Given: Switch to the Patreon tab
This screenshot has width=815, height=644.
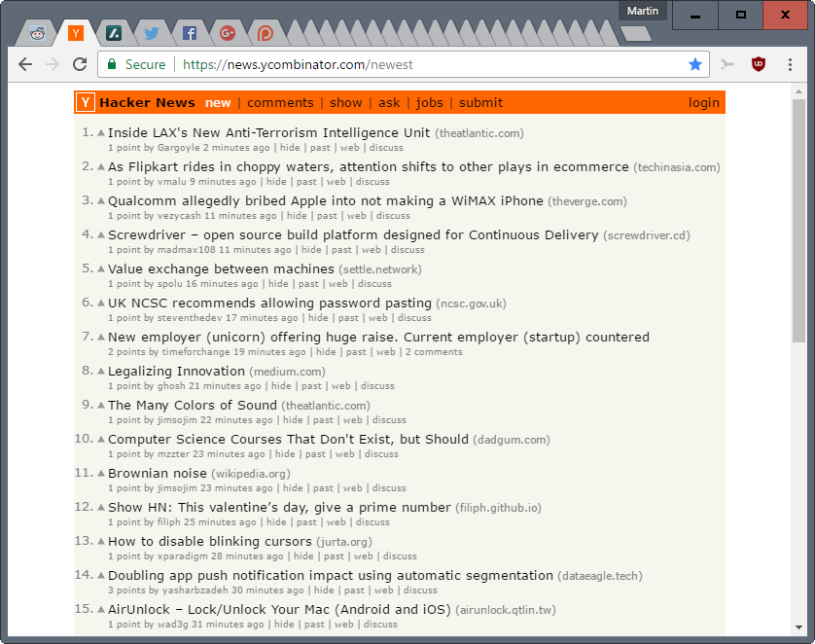Looking at the screenshot, I should pos(266,34).
